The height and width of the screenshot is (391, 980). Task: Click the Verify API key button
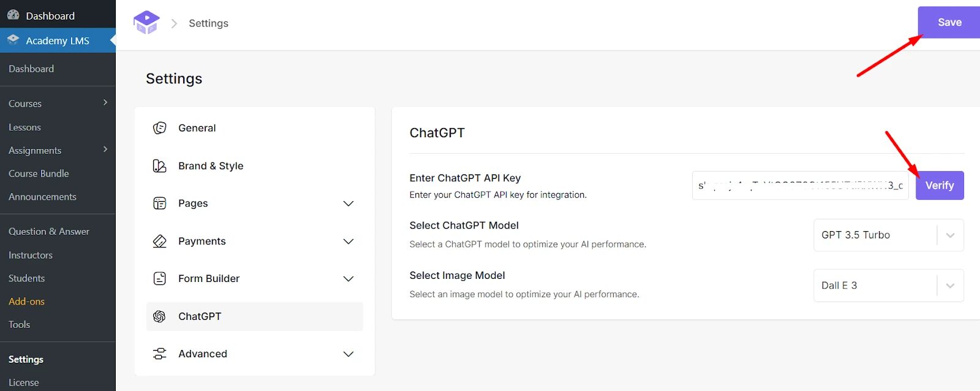[x=940, y=186]
